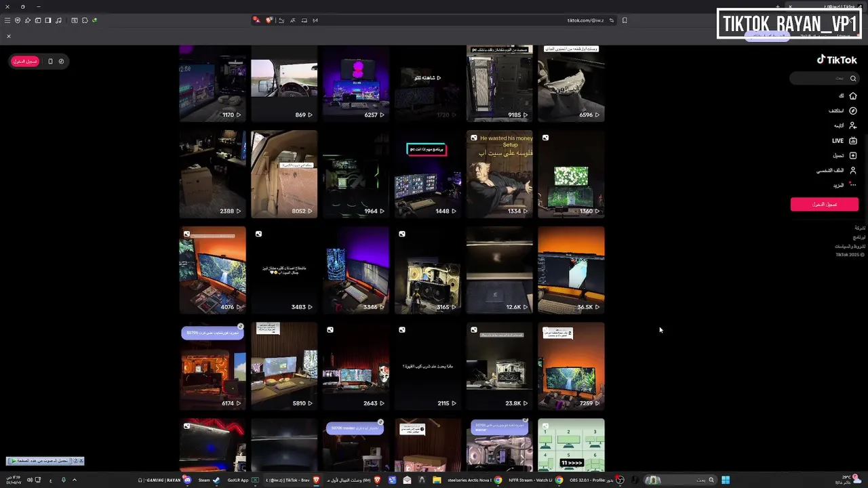The width and height of the screenshot is (868, 488).
Task: Open the Upload plus icon in sidebar
Action: pos(853,155)
